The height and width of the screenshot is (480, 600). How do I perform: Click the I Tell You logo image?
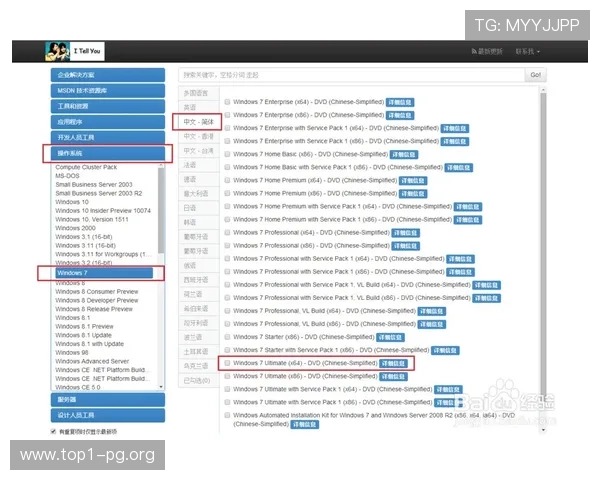tap(75, 51)
